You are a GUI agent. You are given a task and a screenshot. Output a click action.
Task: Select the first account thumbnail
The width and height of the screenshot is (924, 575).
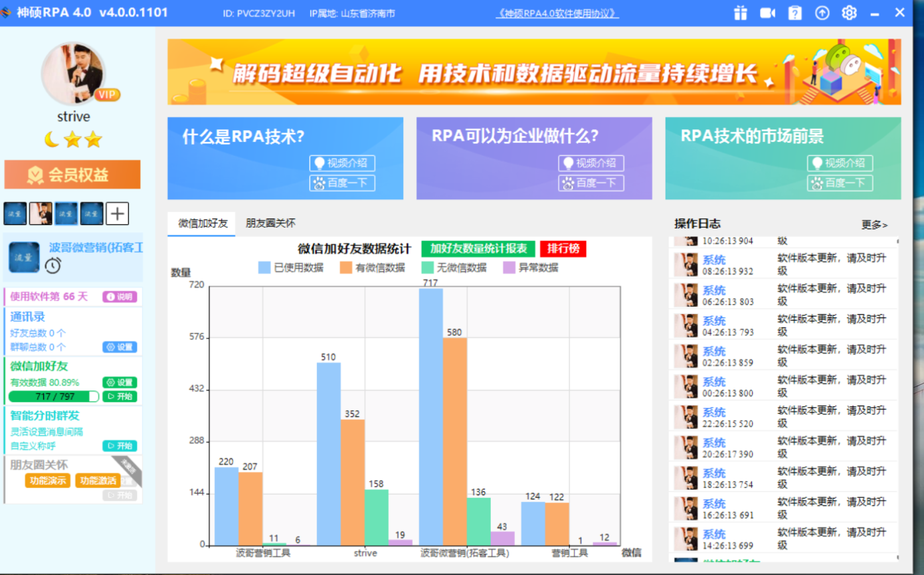pos(15,214)
